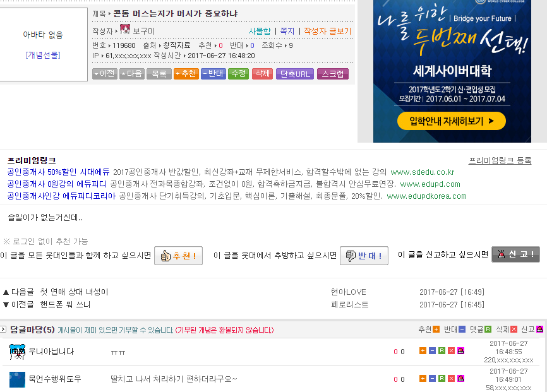Delete the post with 삭제 button
Screen dimensions: 547x392
coord(262,74)
